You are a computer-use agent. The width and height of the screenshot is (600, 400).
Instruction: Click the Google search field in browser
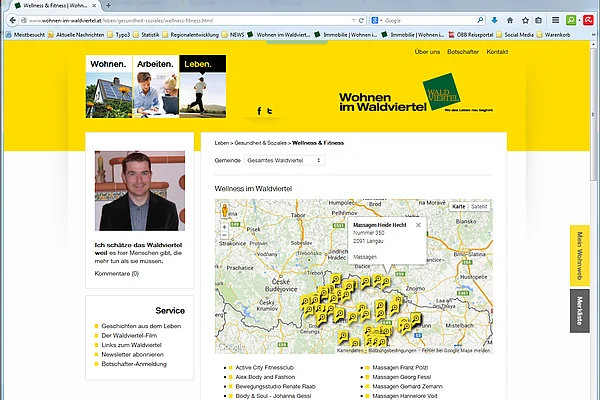pos(420,20)
